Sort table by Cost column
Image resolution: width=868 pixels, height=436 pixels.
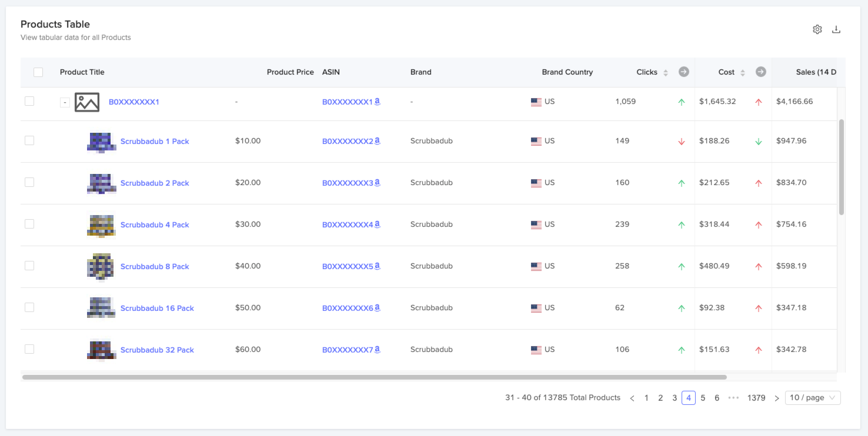(x=743, y=72)
